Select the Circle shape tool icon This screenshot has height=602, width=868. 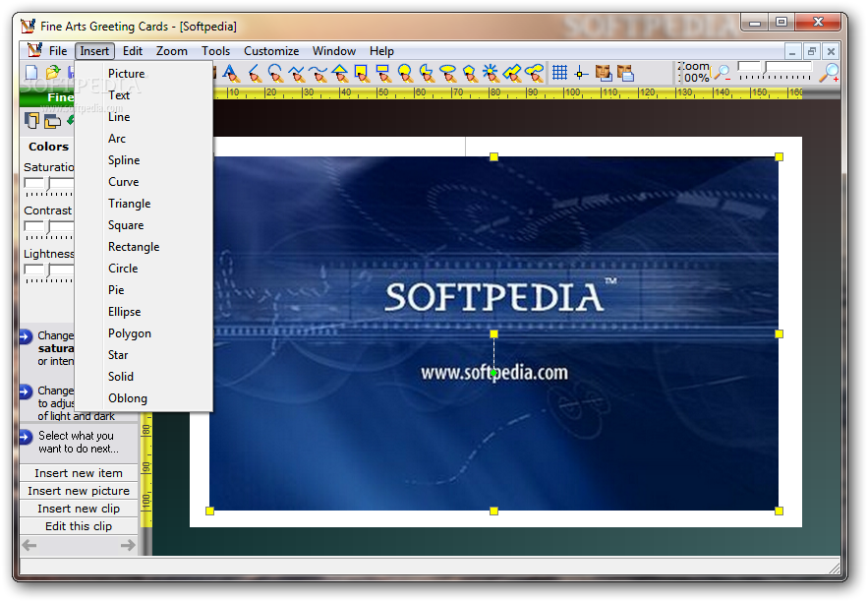pos(405,73)
